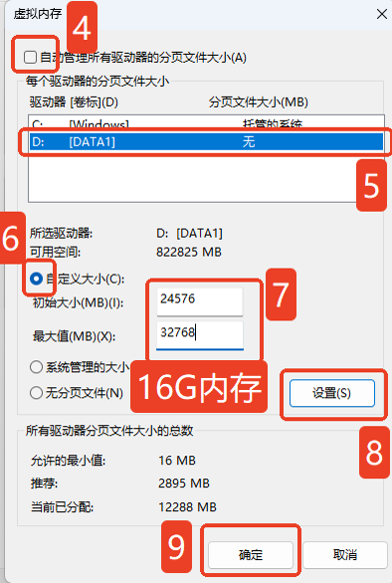
Task: Confirm with the 确定 button
Action: click(251, 555)
